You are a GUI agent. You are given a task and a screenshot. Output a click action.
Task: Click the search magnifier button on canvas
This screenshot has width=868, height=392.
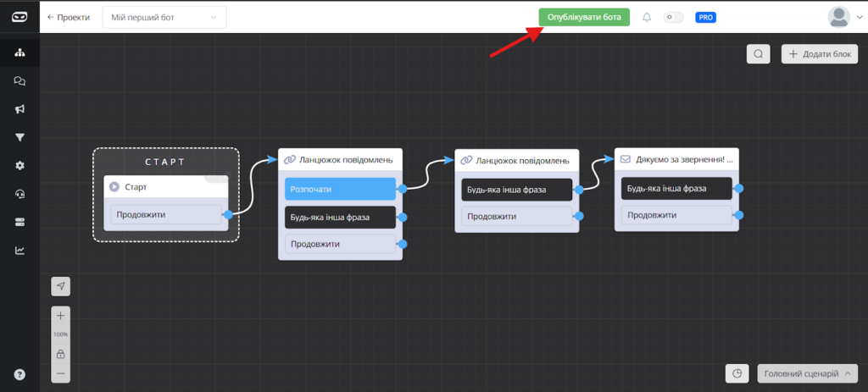pyautogui.click(x=758, y=54)
